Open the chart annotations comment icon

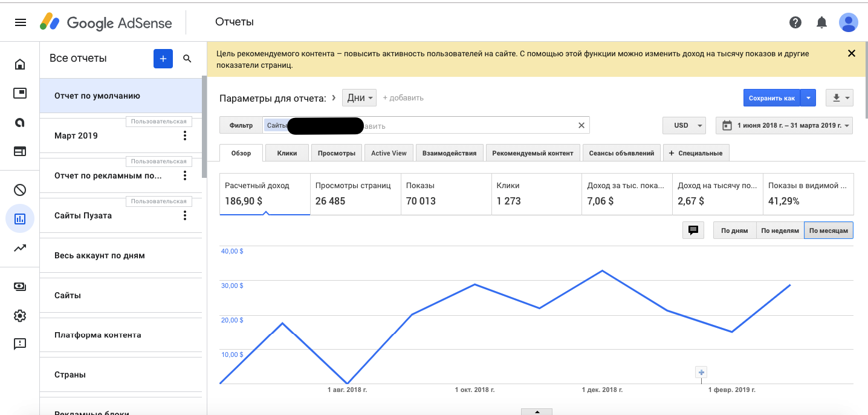click(693, 230)
